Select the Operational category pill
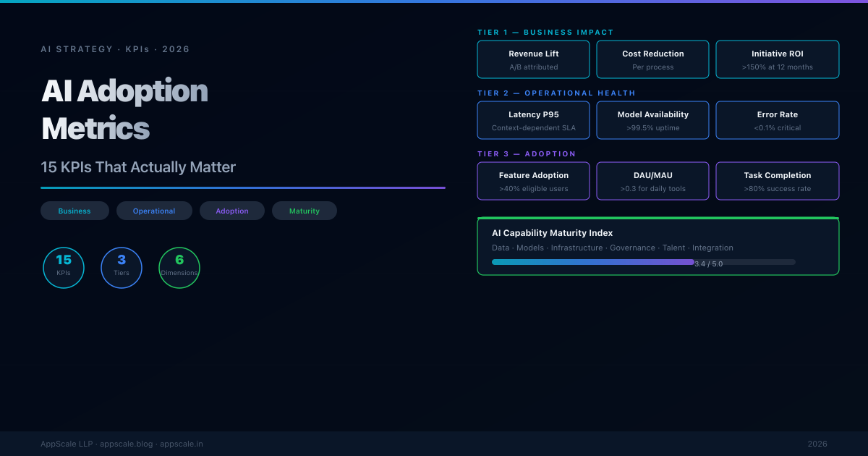The height and width of the screenshot is (456, 868). click(154, 211)
